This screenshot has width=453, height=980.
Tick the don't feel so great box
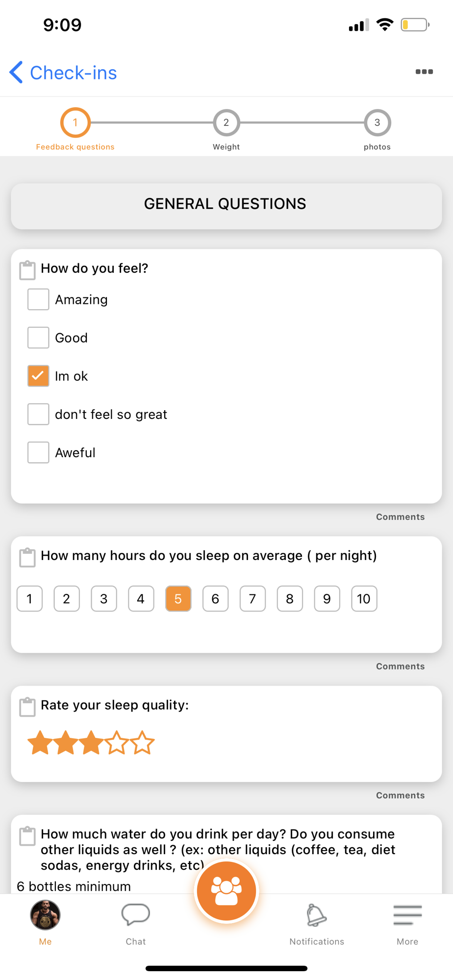click(38, 414)
